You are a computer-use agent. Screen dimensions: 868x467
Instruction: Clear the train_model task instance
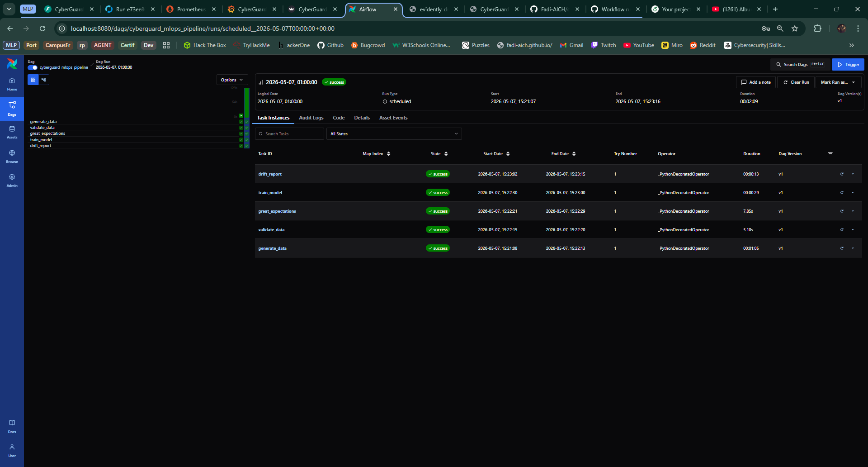pos(842,193)
